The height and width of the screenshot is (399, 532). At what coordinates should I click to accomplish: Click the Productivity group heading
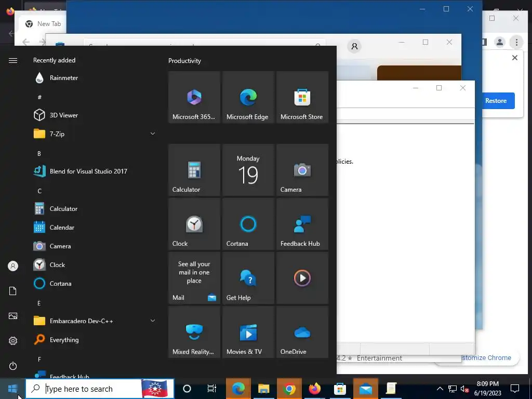coord(184,61)
